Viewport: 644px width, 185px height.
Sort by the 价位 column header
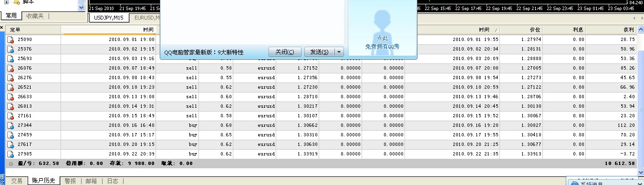click(x=521, y=30)
